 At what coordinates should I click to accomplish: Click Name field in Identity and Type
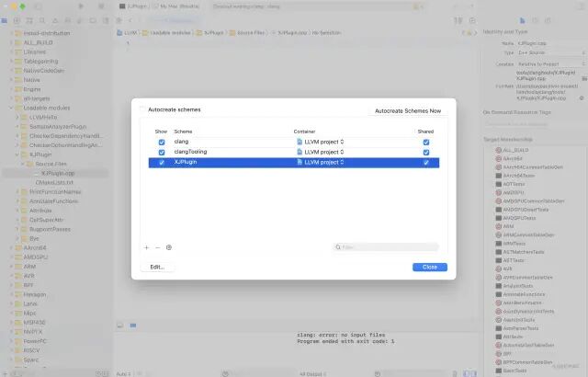pos(551,43)
